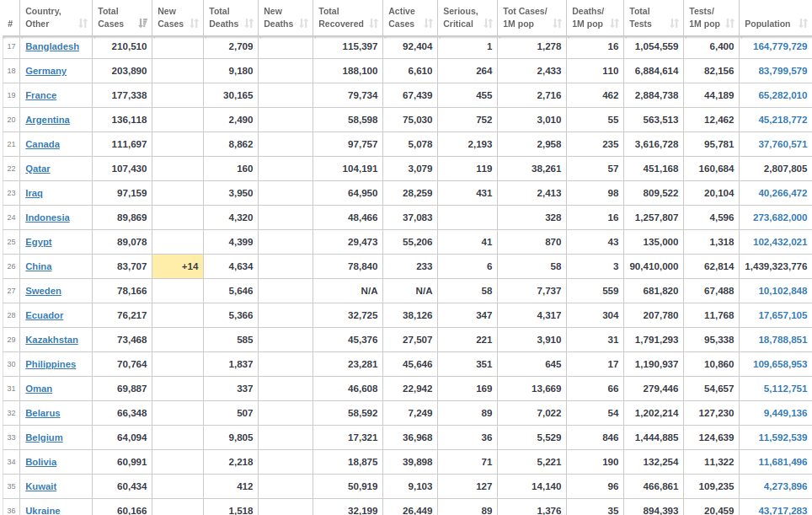Click Tests/1M pop sort arrow icon

point(730,24)
